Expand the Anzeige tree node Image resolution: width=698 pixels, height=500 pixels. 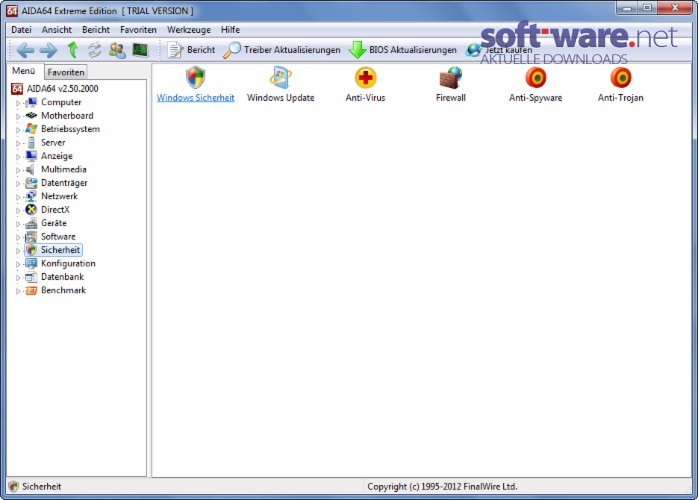tap(18, 157)
